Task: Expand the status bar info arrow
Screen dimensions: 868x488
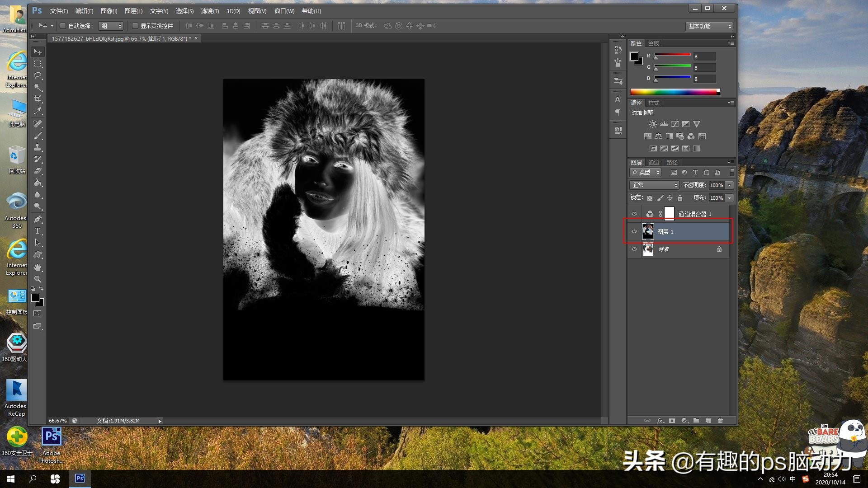Action: (x=160, y=421)
